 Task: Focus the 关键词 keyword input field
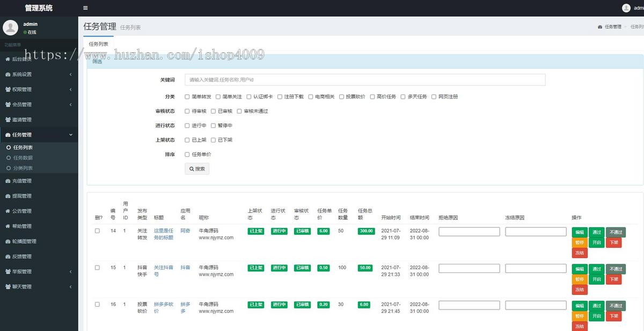coord(365,80)
